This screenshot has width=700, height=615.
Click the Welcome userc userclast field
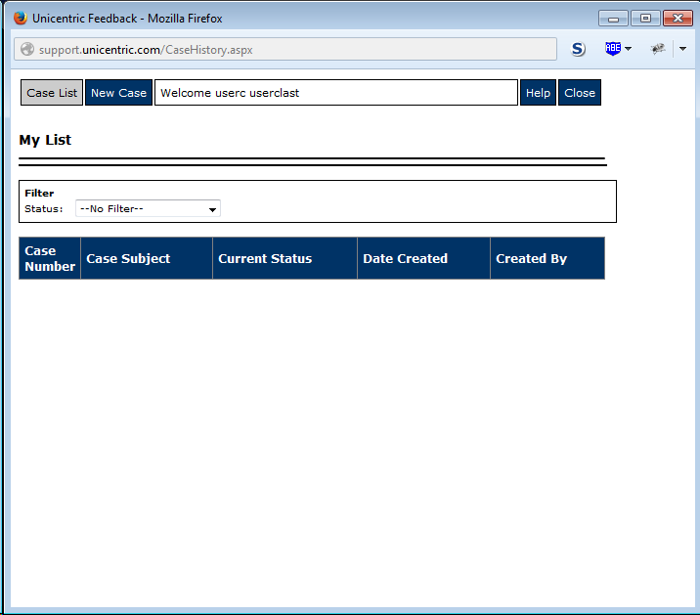coord(336,93)
